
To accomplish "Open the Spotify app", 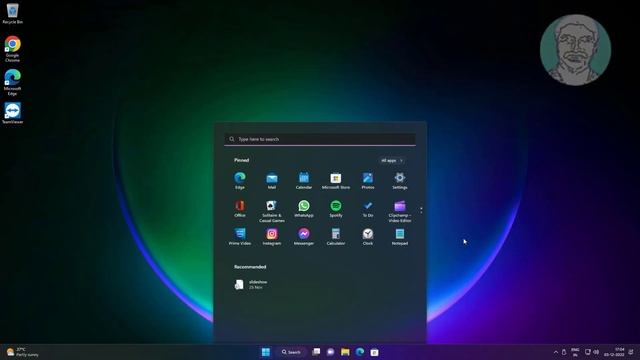I will (x=336, y=209).
